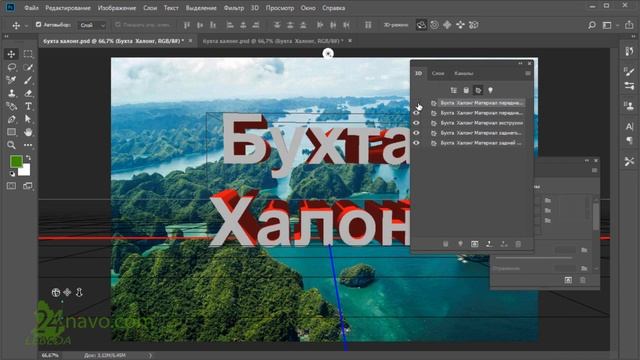This screenshot has height=360, width=640.
Task: Delete the selected 3D object via trash icon
Action: 518,244
